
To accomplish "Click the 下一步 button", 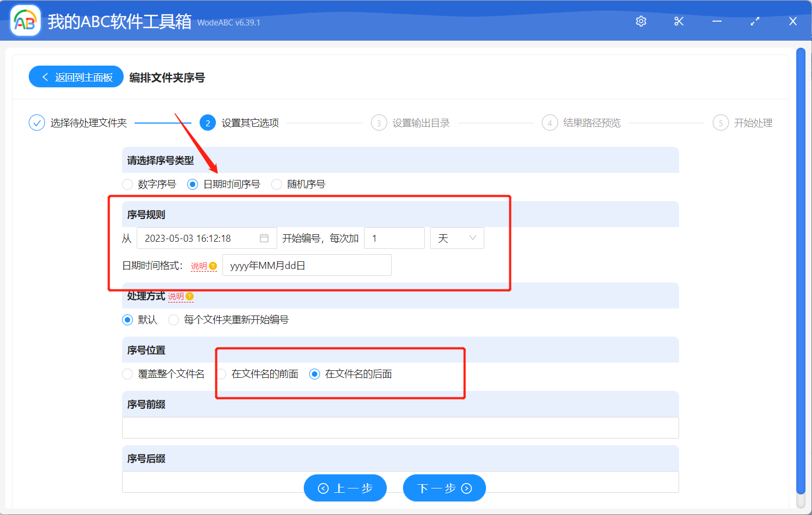I will (x=444, y=488).
